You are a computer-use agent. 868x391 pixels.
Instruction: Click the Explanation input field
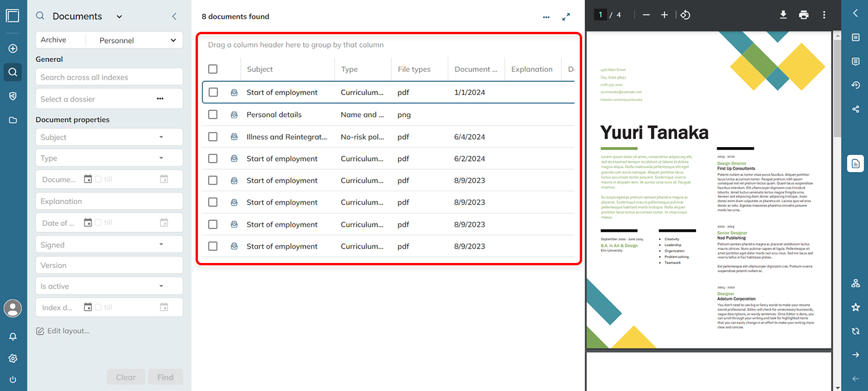click(109, 201)
